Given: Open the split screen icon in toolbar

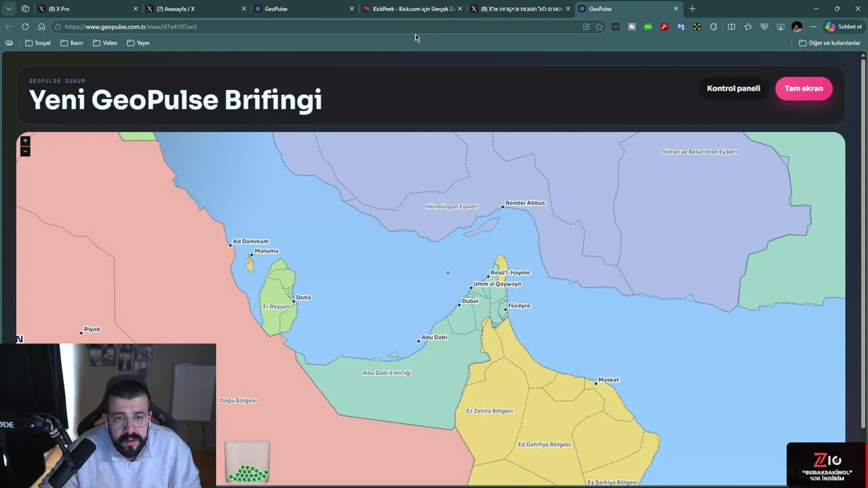Looking at the screenshot, I should click(x=731, y=26).
